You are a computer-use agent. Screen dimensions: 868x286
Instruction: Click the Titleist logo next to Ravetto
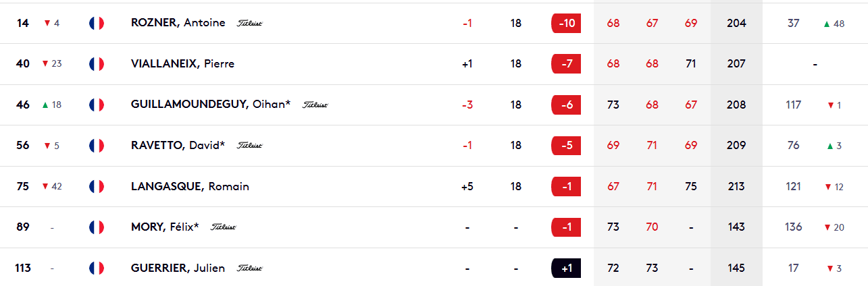click(249, 146)
